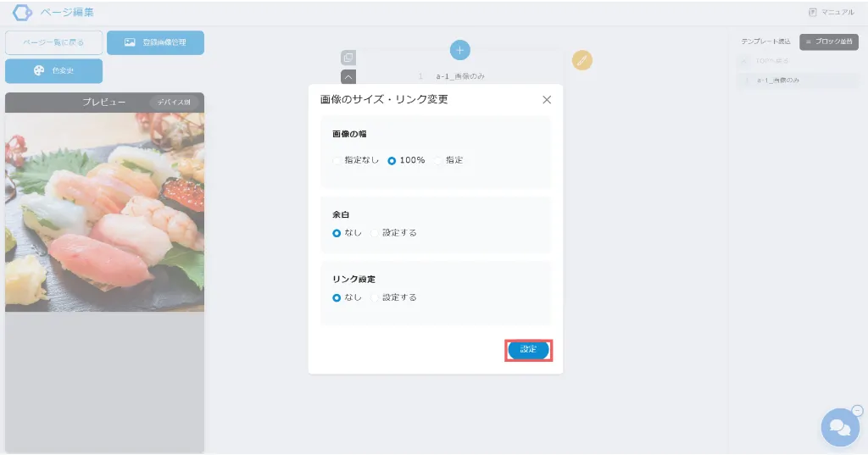The image size is (868, 455).
Task: Click the blue plus add-block icon
Action: point(459,50)
